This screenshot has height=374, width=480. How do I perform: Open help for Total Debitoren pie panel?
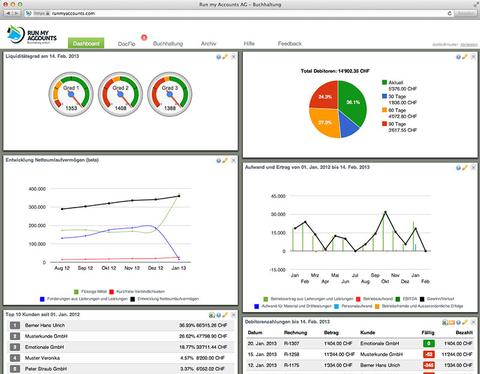[x=458, y=57]
